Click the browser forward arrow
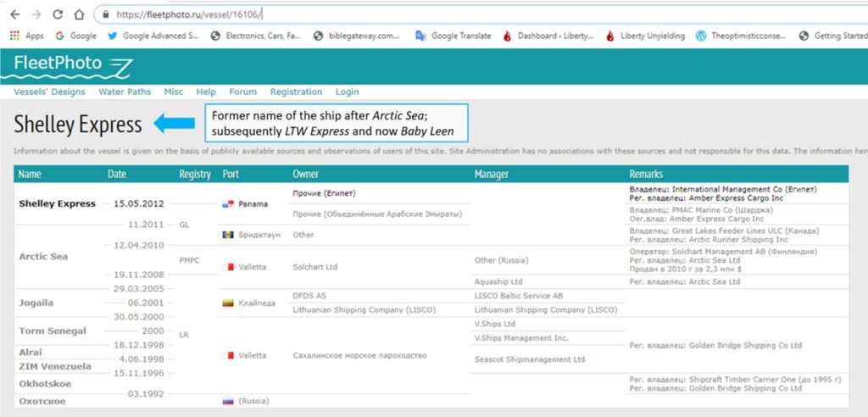This screenshot has height=417, width=868. tap(36, 14)
